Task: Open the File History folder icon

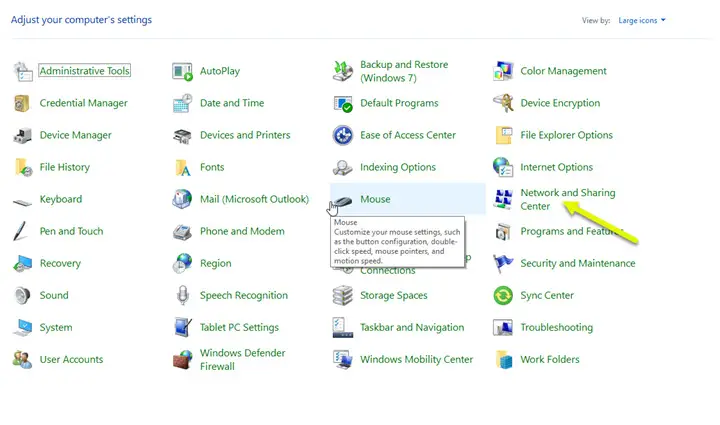Action: point(23,168)
